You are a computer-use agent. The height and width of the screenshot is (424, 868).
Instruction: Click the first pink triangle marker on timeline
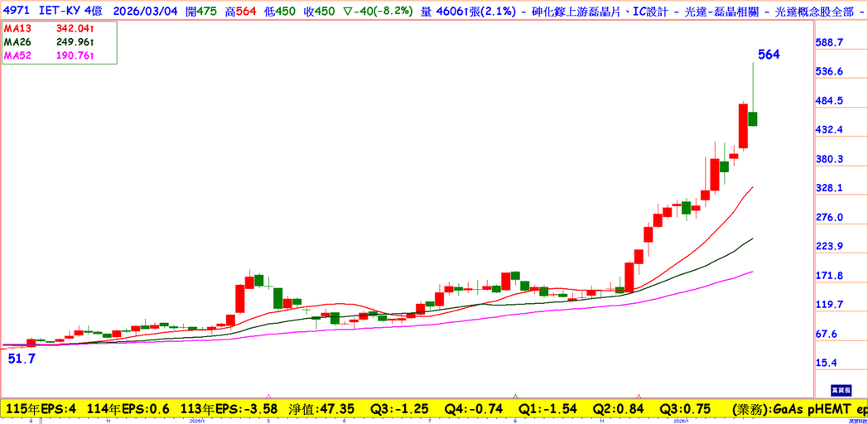tap(268, 397)
